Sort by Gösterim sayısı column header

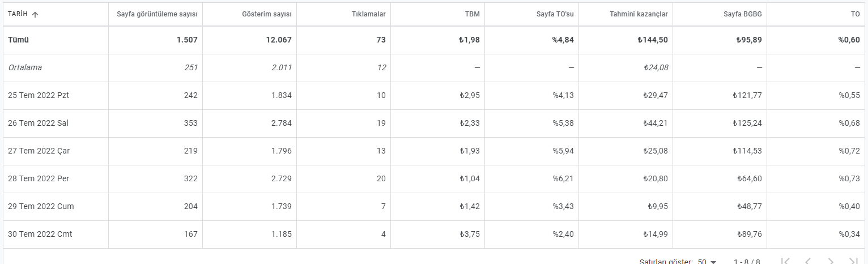(264, 14)
